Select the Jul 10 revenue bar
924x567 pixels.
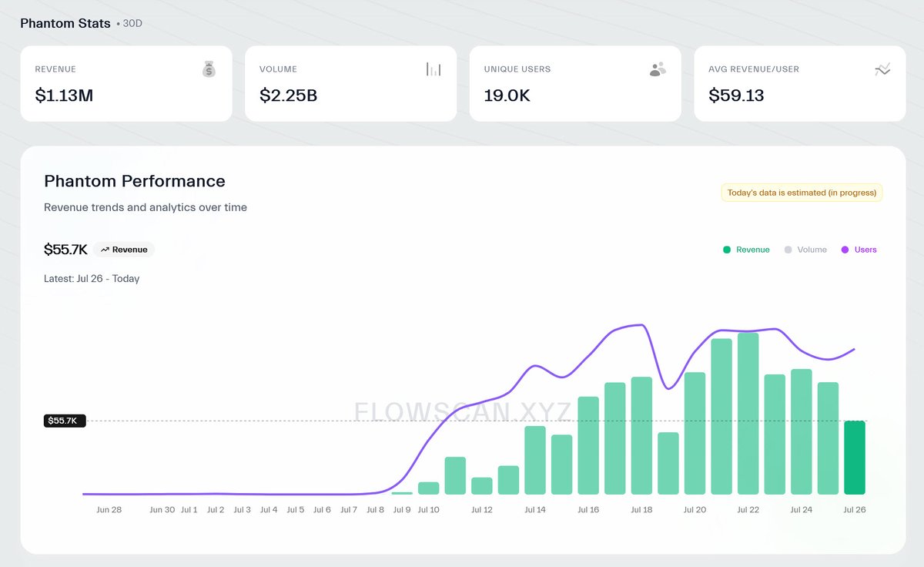429,488
